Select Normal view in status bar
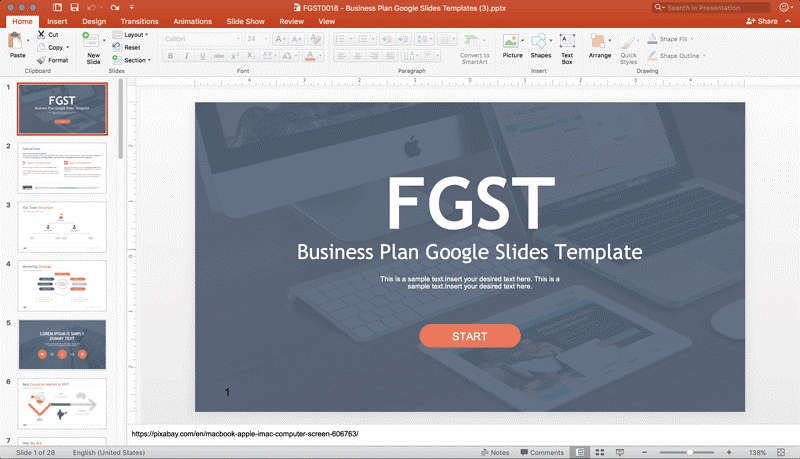Screen dimensions: 800x459 580,452
